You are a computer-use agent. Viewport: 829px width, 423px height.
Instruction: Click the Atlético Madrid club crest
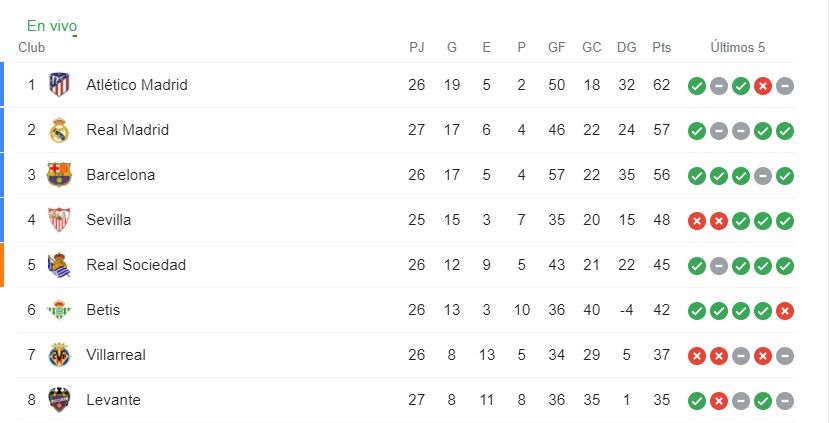click(x=59, y=85)
